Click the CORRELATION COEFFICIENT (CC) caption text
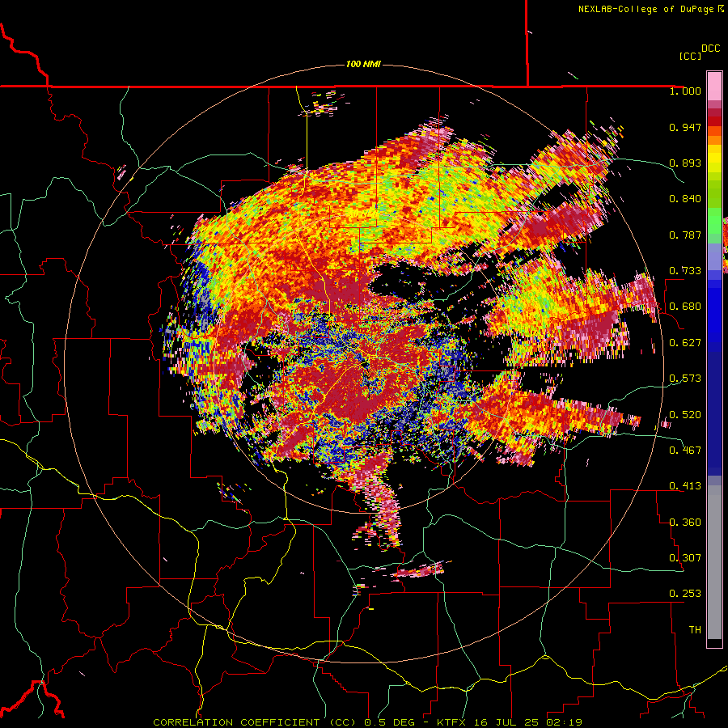The width and height of the screenshot is (728, 728). coord(255,722)
